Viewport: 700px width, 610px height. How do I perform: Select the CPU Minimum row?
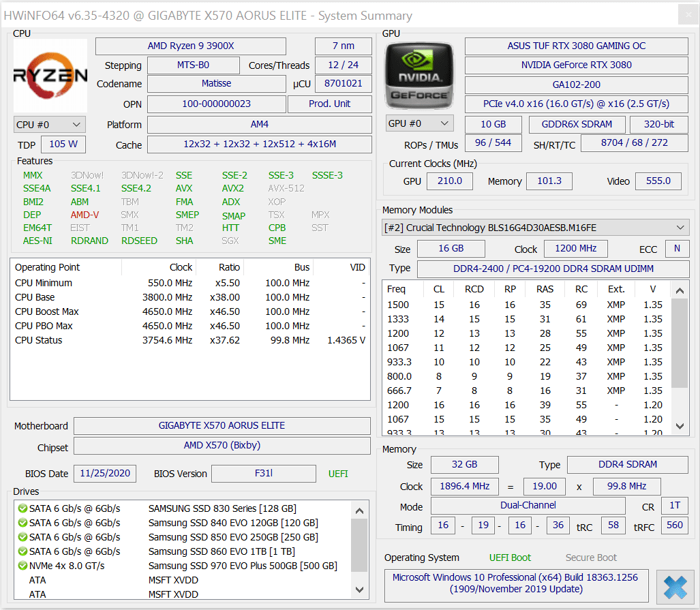click(x=190, y=283)
